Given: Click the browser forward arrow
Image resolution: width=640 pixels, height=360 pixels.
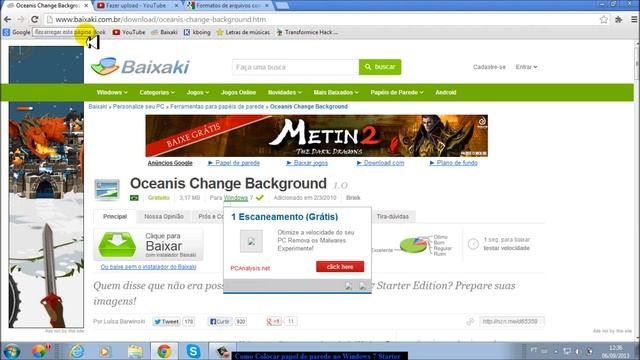Looking at the screenshot, I should point(21,19).
